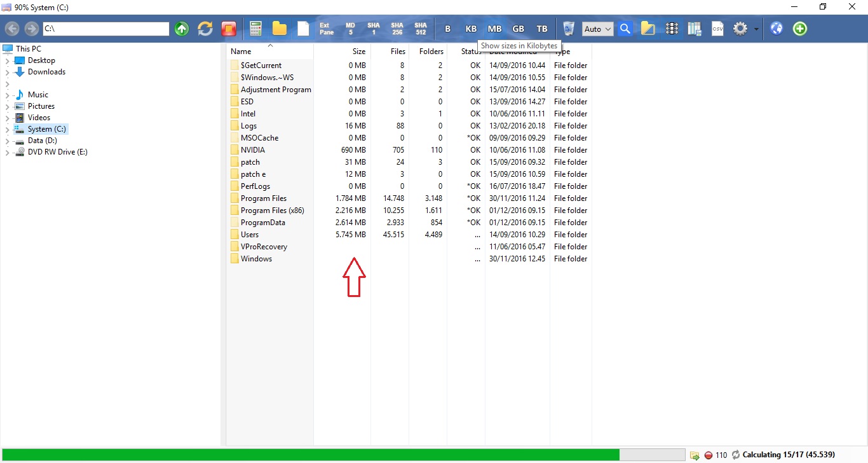868x463 pixels.
Task: Click the Size column header
Action: [x=359, y=52]
